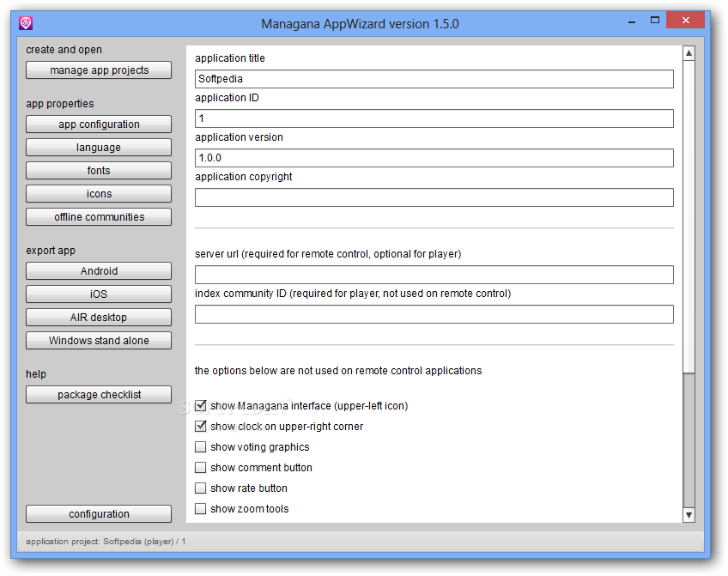
Task: Export app for iOS
Action: pos(99,294)
